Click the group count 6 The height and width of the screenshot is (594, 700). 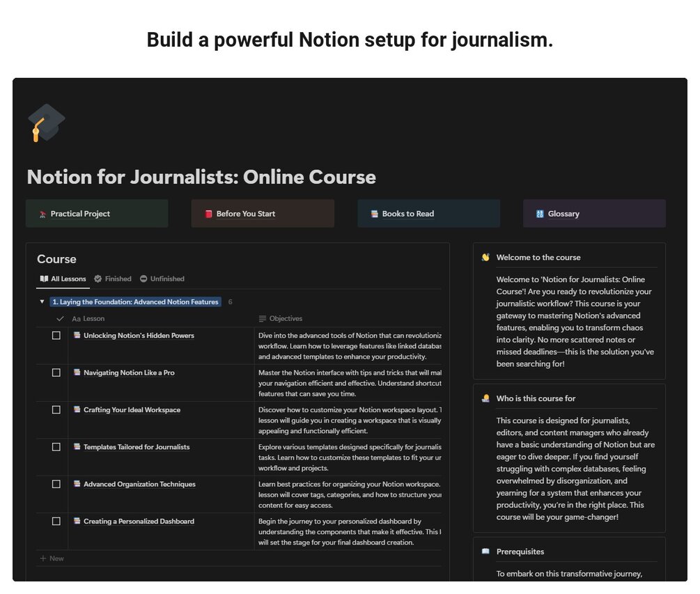[231, 302]
